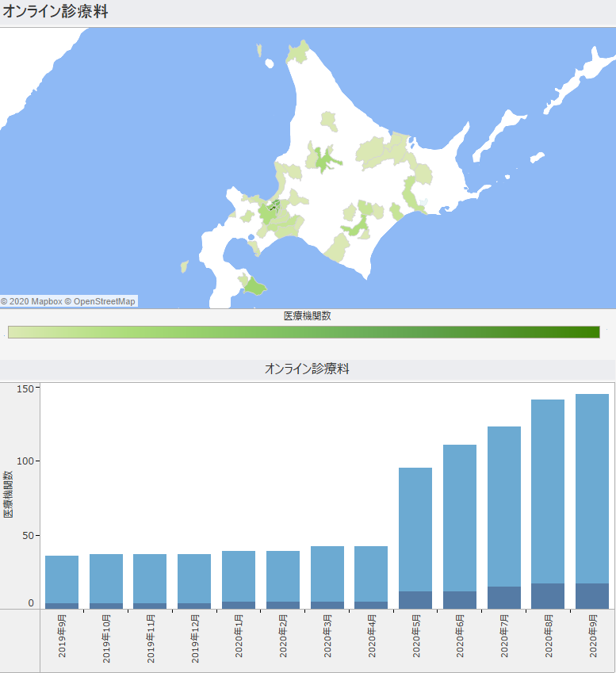
Task: Select the green Hakodate region on southern peninsula
Action: pyautogui.click(x=254, y=285)
